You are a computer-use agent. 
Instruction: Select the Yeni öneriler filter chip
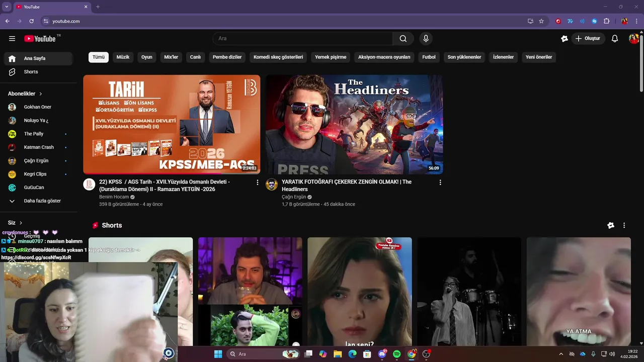click(x=539, y=57)
